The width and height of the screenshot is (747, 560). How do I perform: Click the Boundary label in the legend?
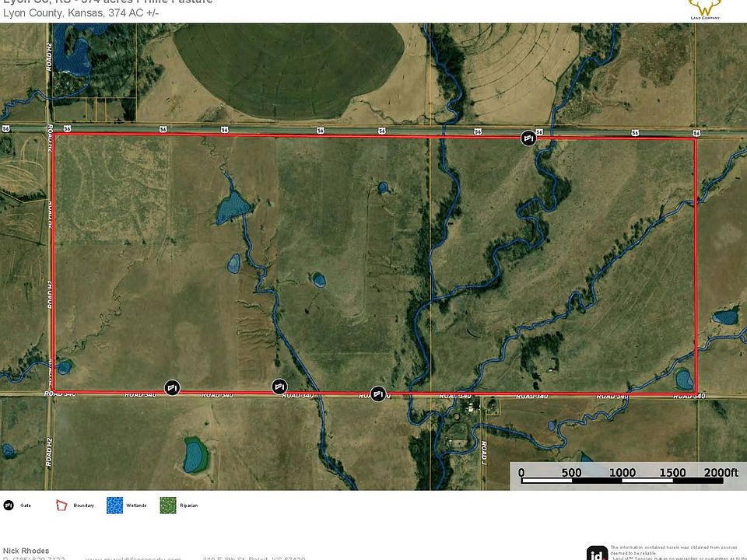84,506
